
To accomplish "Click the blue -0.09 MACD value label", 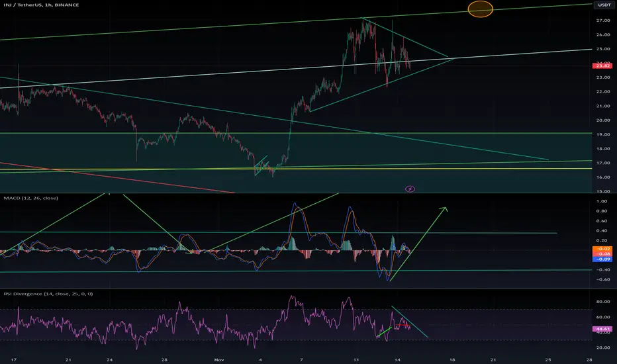I will click(602, 259).
